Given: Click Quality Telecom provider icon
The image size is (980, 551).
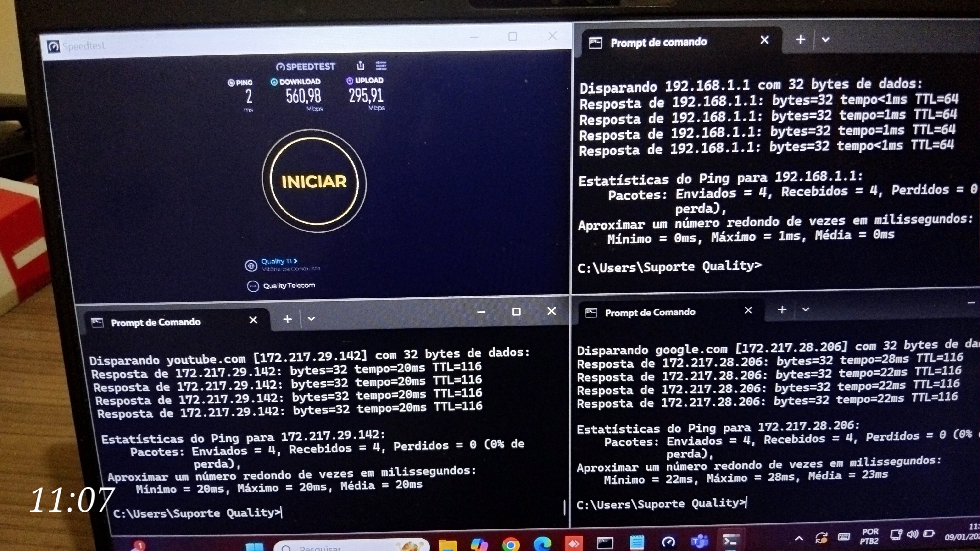Looking at the screenshot, I should pyautogui.click(x=253, y=286).
